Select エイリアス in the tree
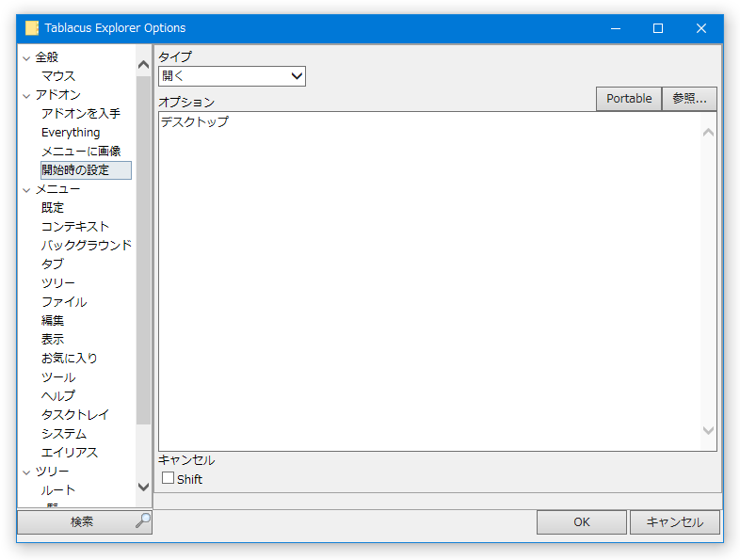Screen dimensions: 740x560 click(70, 453)
